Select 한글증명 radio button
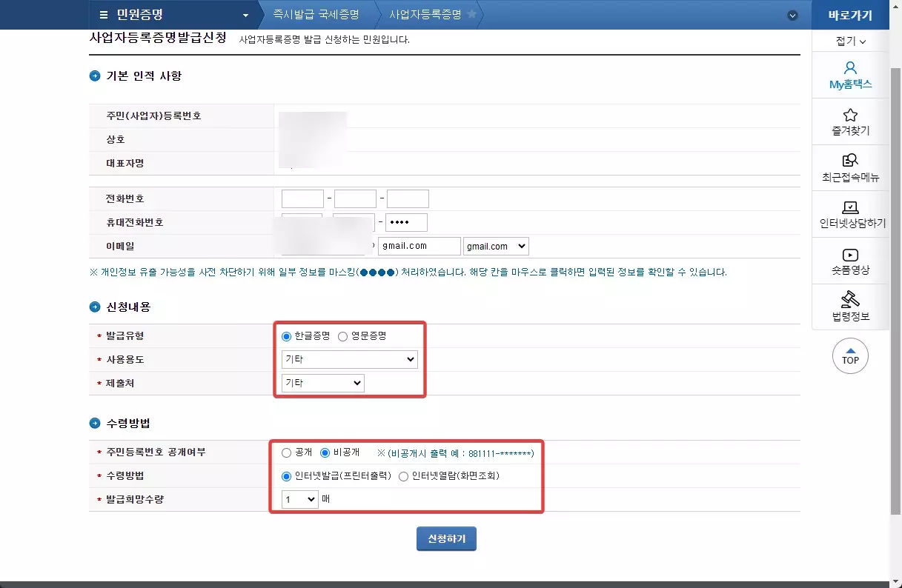 [287, 336]
